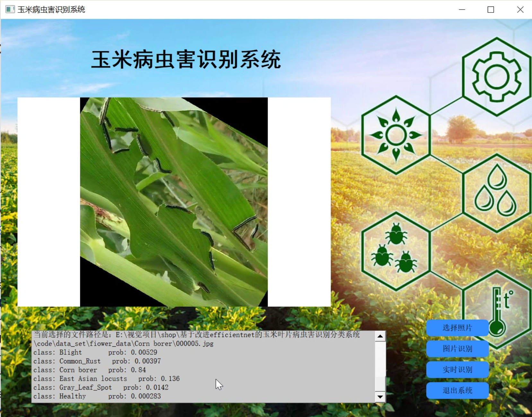This screenshot has height=417, width=532.
Task: Click the 选择照片 button
Action: pos(457,328)
